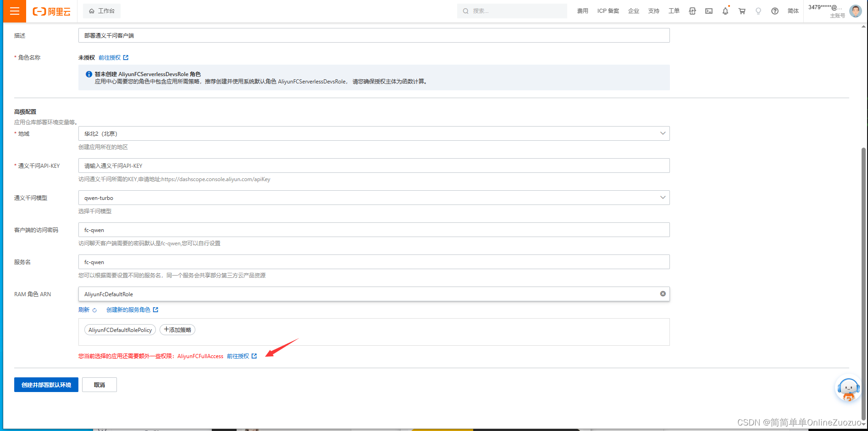The image size is (868, 431).
Task: Edit the 客户端的访问密码 password field
Action: click(x=374, y=230)
